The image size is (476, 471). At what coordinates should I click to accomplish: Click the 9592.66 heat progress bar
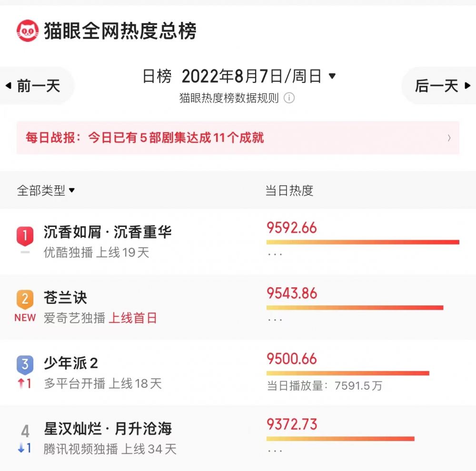click(x=363, y=242)
